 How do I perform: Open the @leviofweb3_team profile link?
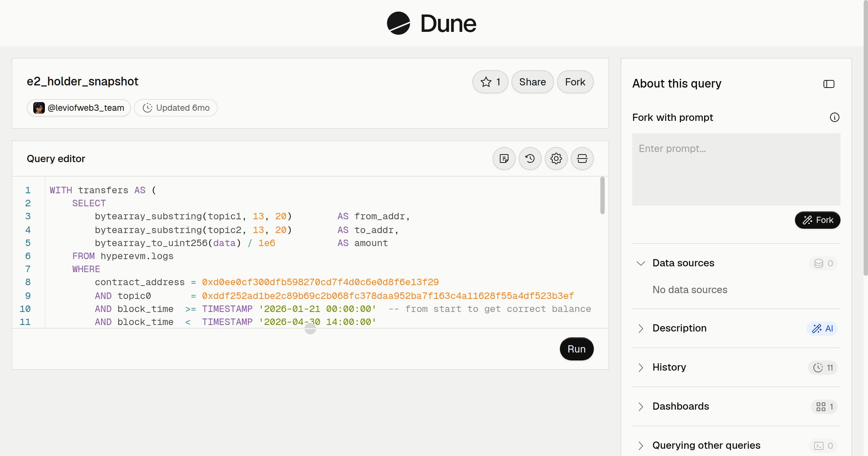78,108
